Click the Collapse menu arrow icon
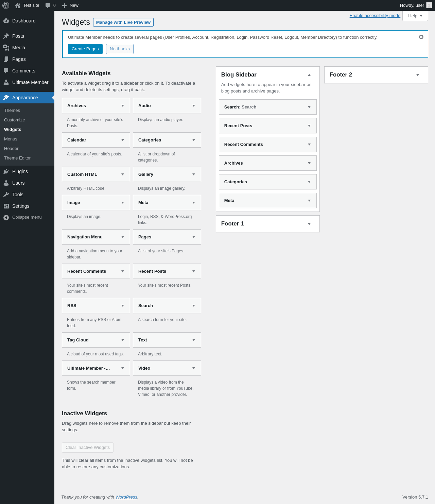The image size is (435, 504). (6, 217)
